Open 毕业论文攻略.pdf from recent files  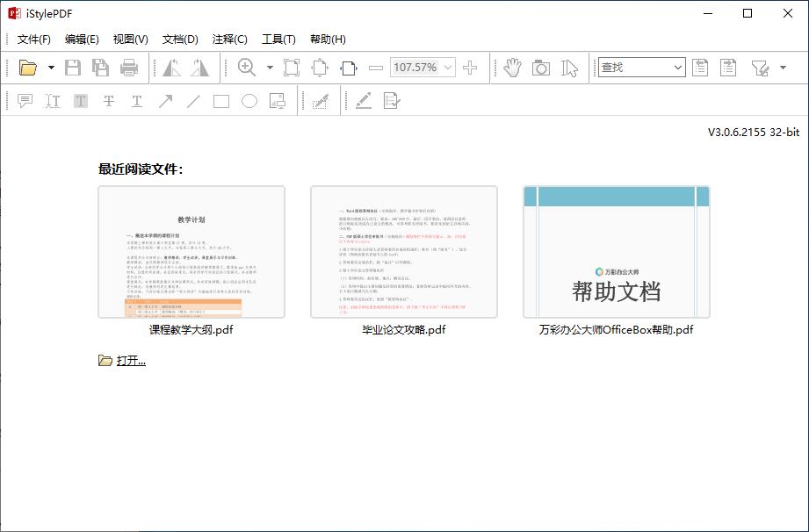pyautogui.click(x=403, y=250)
